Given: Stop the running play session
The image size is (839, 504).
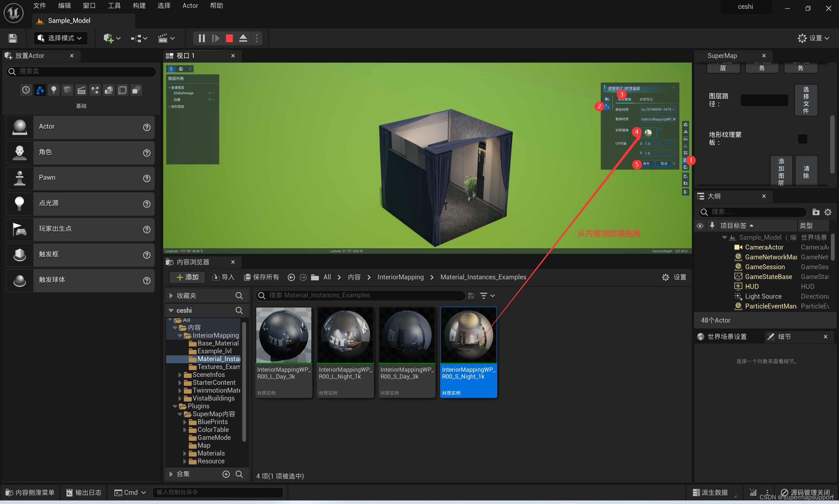Looking at the screenshot, I should pos(229,38).
